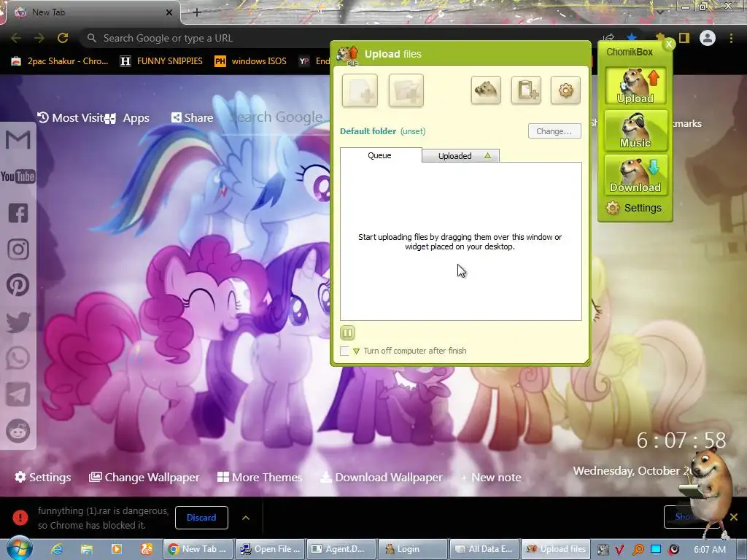747x560 pixels.
Task: Click Most Visited on the new tab page
Action: [x=71, y=117]
